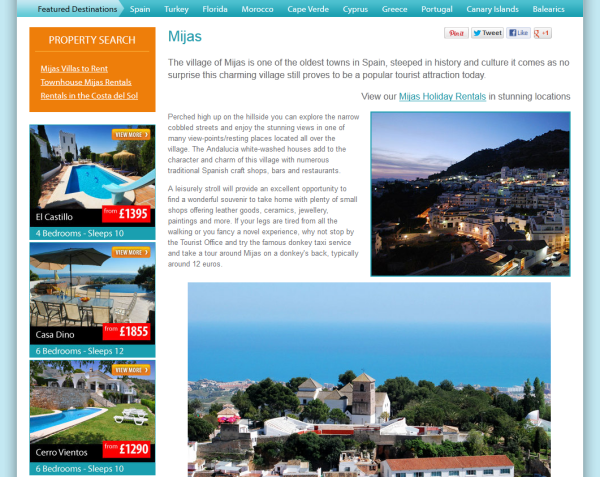Open View More badge on El Castillo

(x=131, y=135)
